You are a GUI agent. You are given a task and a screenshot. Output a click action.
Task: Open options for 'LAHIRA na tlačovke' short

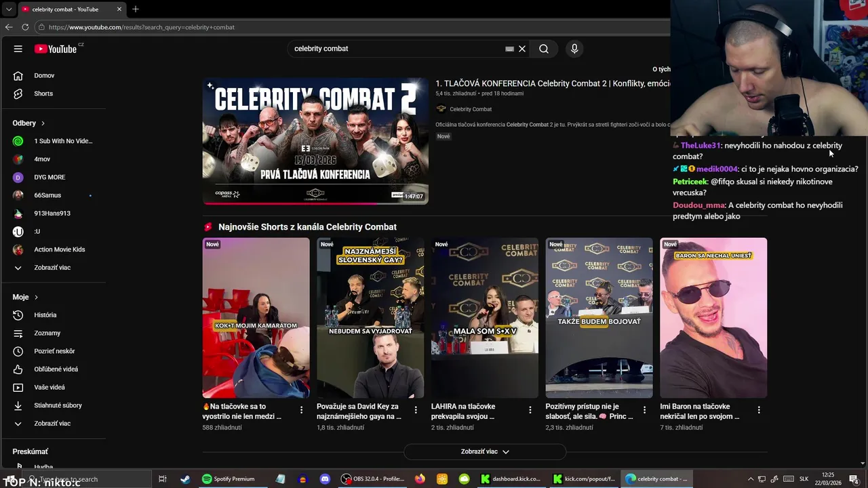530,410
